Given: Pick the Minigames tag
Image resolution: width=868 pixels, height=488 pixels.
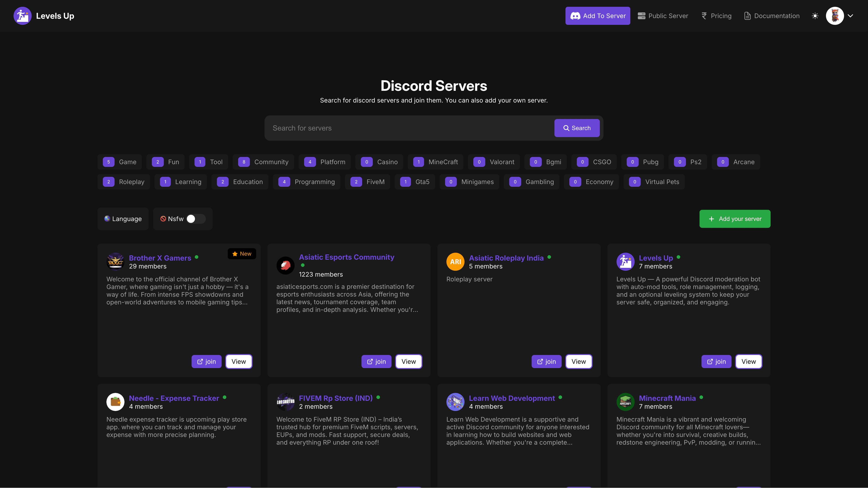Looking at the screenshot, I should tap(469, 182).
